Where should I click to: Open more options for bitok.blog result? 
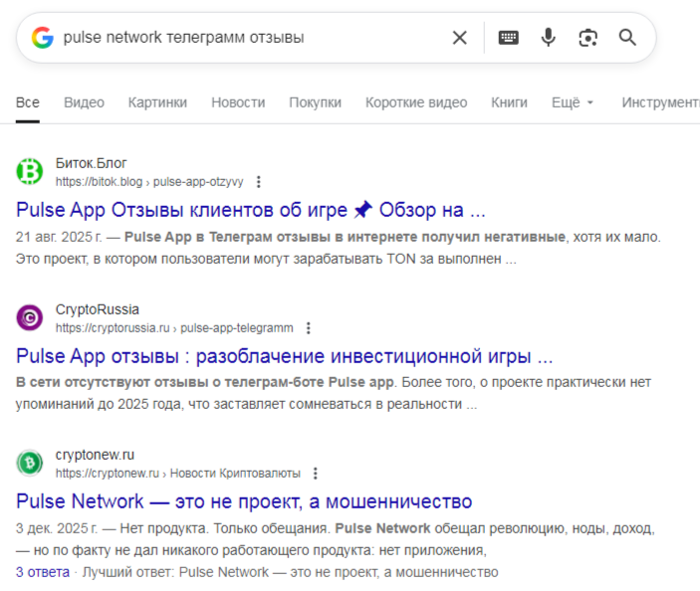click(x=259, y=182)
